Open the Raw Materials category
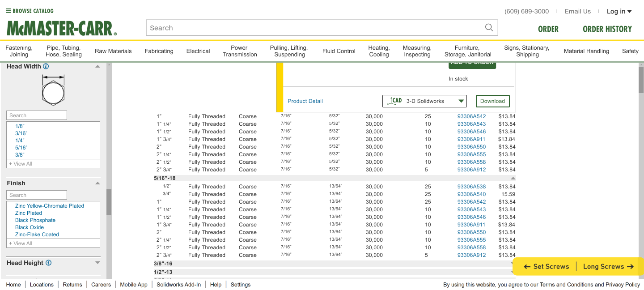644x290 pixels. (x=113, y=51)
